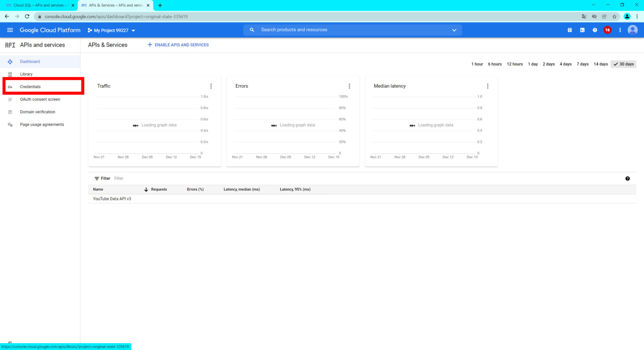Viewport: 644px width, 350px height.
Task: Click the Page usage agreements icon
Action: (10, 124)
